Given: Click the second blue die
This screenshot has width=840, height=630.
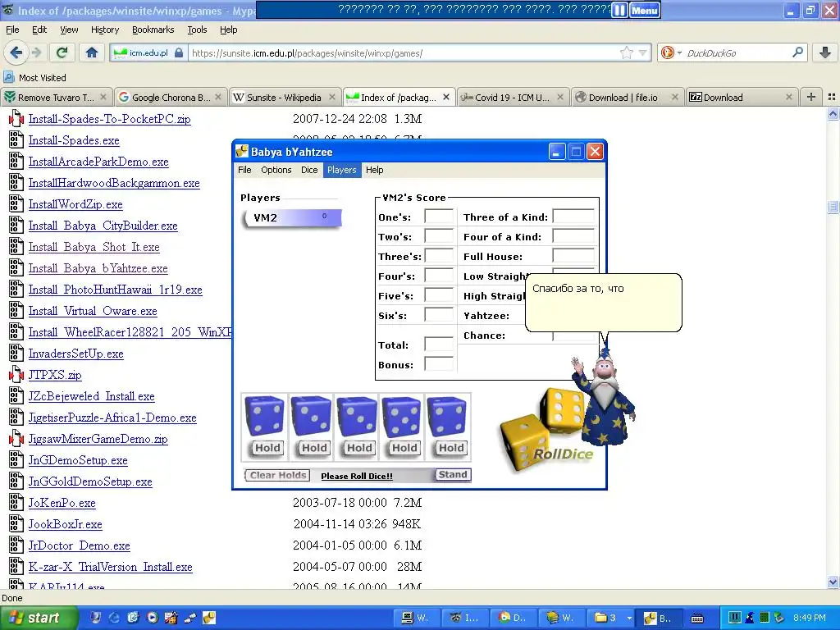Looking at the screenshot, I should click(311, 417).
